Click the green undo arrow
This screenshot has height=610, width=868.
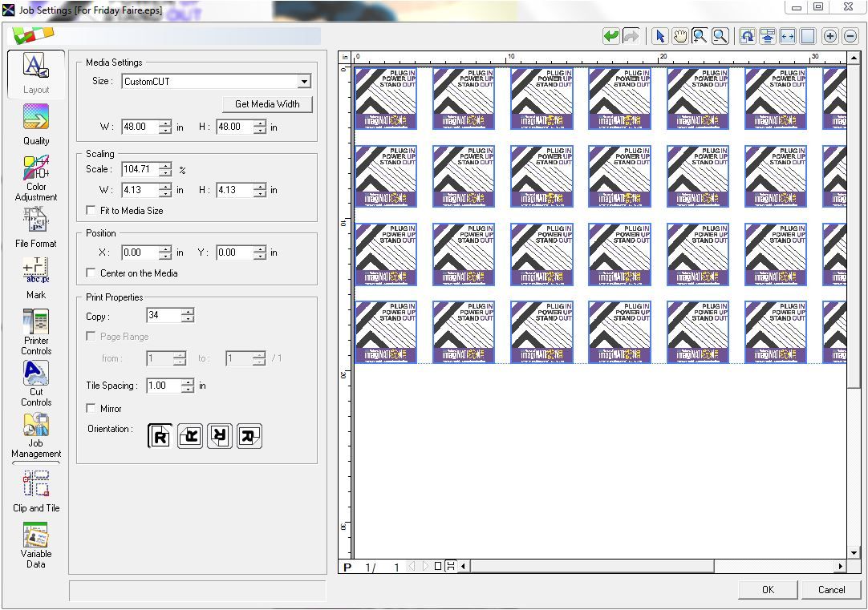tap(611, 37)
